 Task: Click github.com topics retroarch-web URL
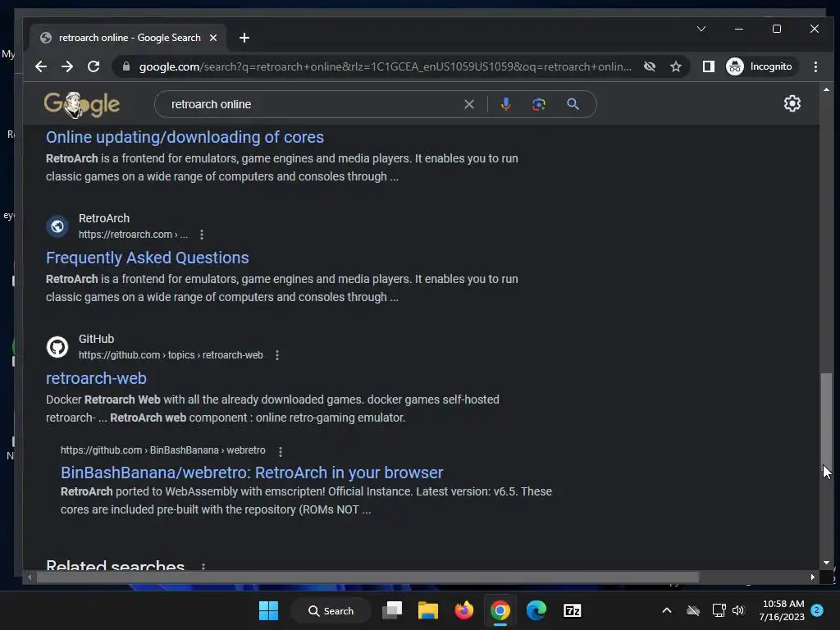pos(171,355)
